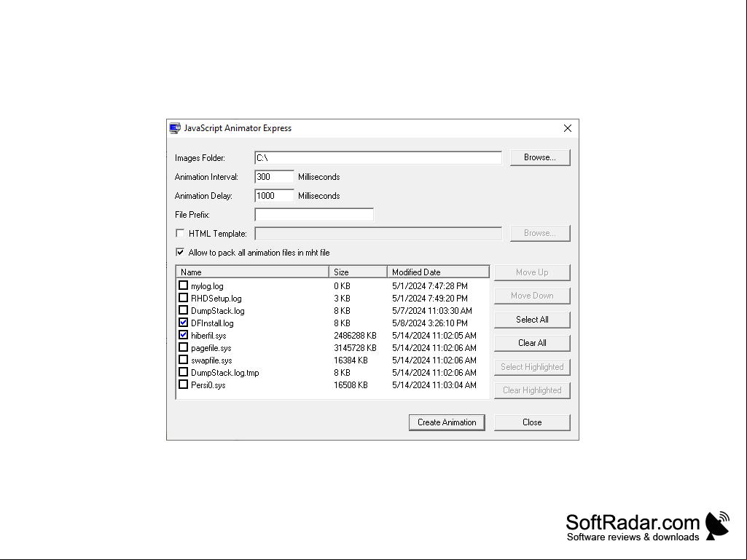The image size is (747, 560).
Task: Click the 5/1/2024 7:47:28 PM date
Action: (430, 286)
